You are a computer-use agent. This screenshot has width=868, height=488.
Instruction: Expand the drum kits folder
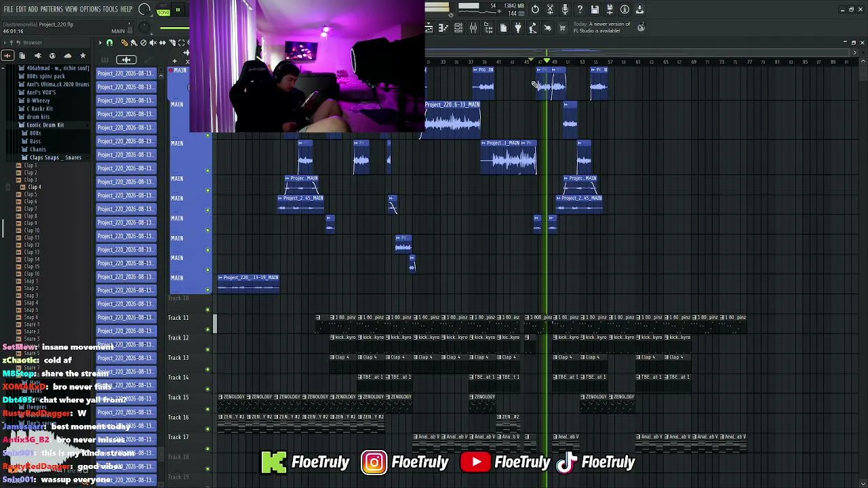click(35, 117)
